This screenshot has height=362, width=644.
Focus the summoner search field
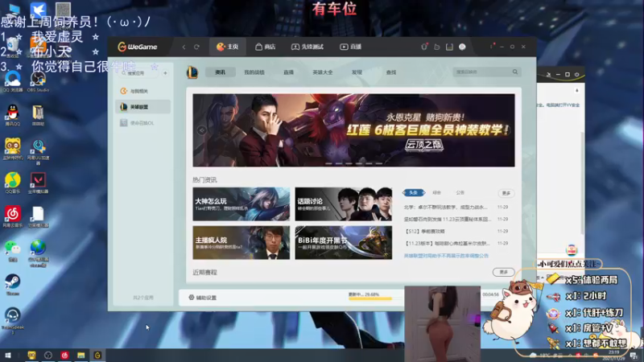pyautogui.click(x=482, y=72)
